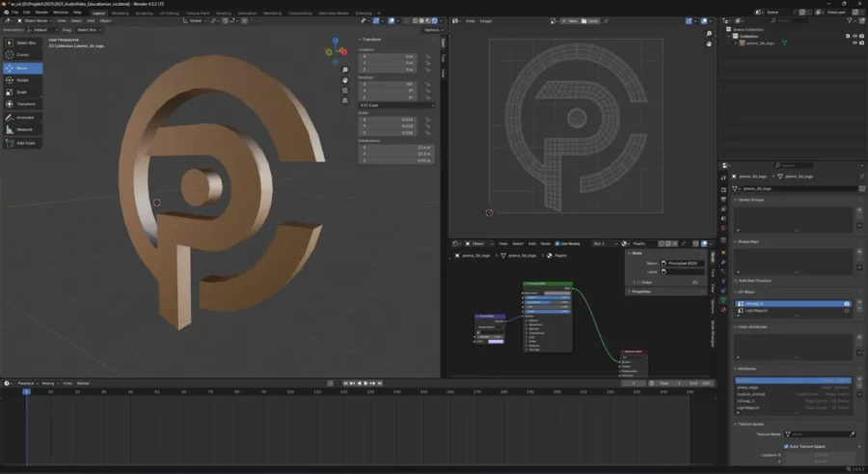
Task: Collapse the UV Maps panel
Action: point(746,291)
